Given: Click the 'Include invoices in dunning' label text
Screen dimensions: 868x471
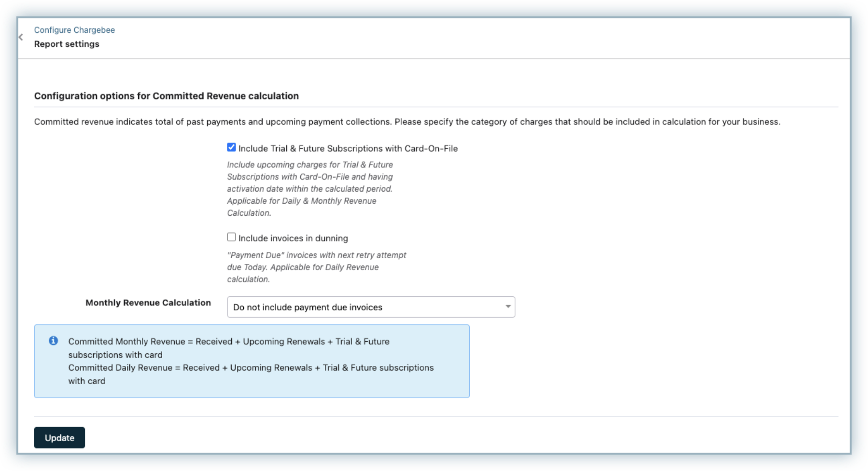Looking at the screenshot, I should [x=293, y=238].
